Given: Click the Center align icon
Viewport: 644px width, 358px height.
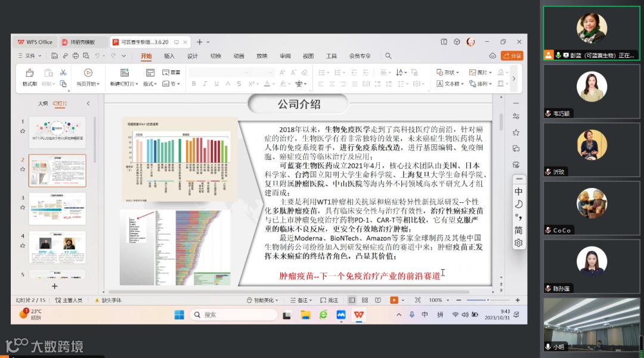Looking at the screenshot, I should pyautogui.click(x=332, y=84).
